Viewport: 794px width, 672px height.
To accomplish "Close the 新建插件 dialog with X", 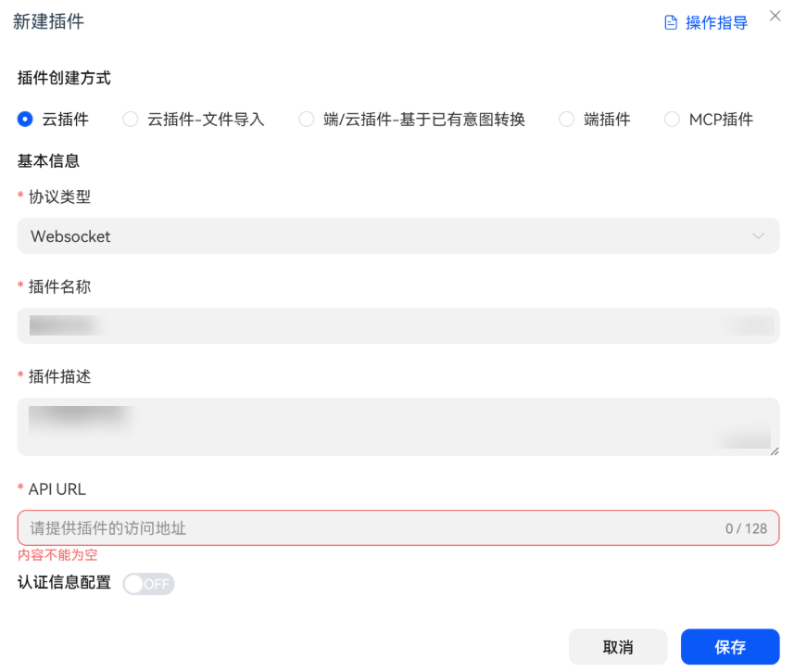I will pos(775,16).
